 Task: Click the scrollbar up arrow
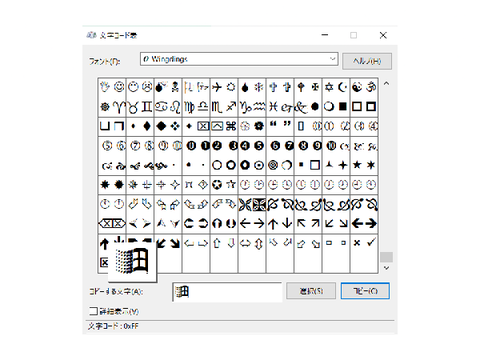point(386,83)
